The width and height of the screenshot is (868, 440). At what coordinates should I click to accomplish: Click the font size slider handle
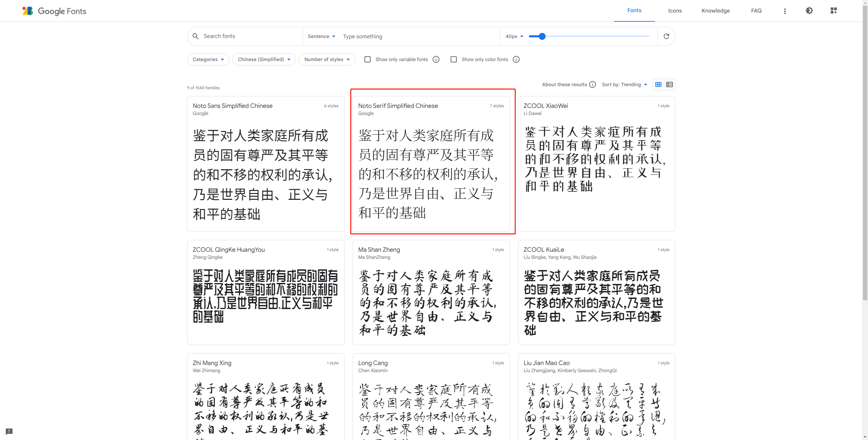[x=542, y=36]
